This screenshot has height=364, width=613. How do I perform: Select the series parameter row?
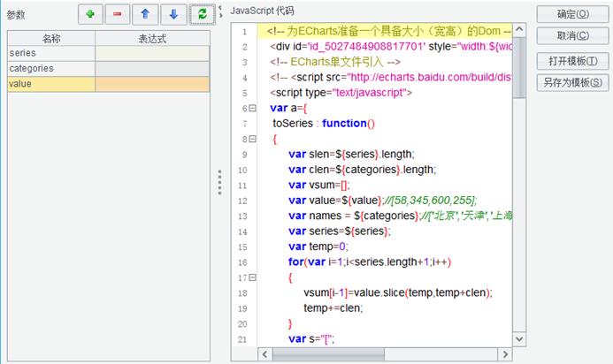coord(109,53)
